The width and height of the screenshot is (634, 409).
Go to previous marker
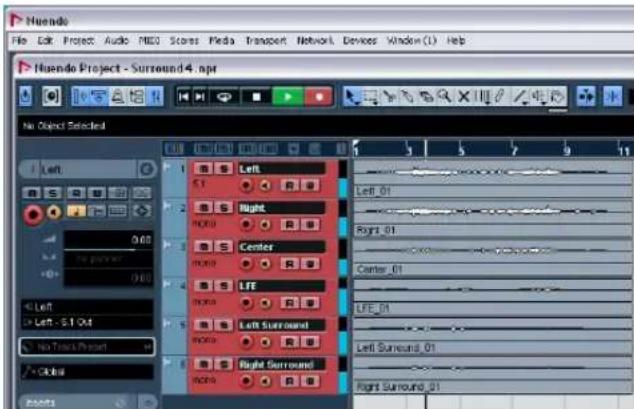(184, 97)
